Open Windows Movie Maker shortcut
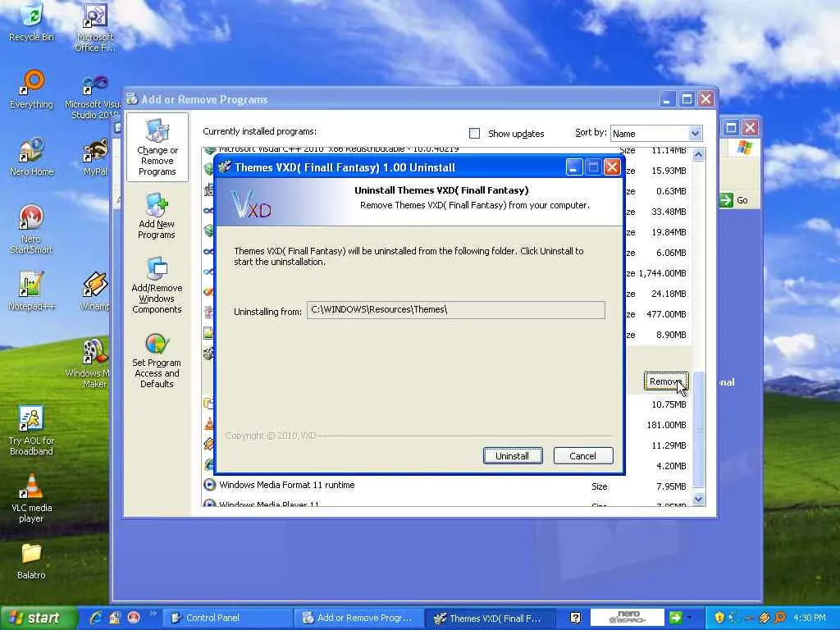The image size is (840, 630). point(94,363)
